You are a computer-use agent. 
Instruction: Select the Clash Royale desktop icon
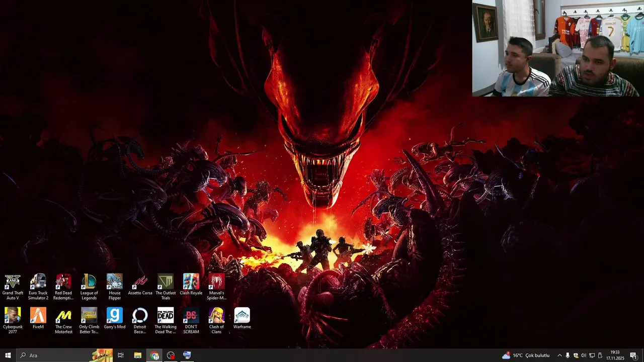point(191,285)
